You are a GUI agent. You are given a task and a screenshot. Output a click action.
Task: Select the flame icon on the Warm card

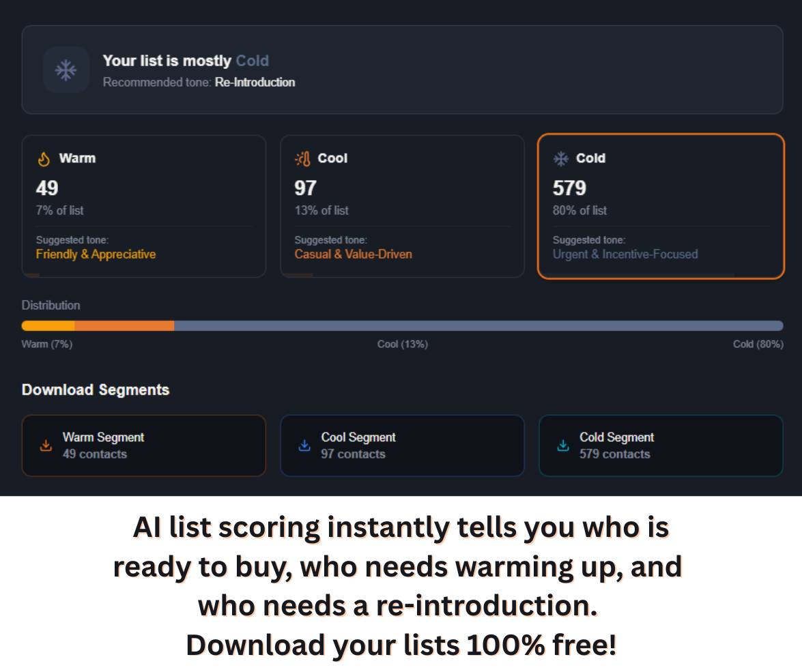[44, 158]
